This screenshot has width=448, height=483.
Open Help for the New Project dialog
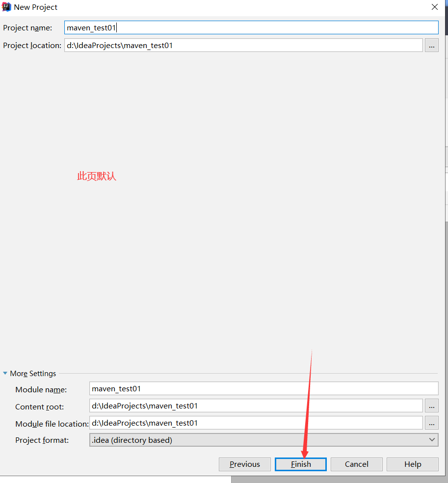[x=413, y=464]
